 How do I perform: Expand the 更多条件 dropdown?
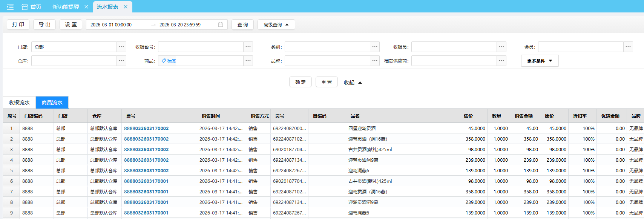pyautogui.click(x=540, y=61)
